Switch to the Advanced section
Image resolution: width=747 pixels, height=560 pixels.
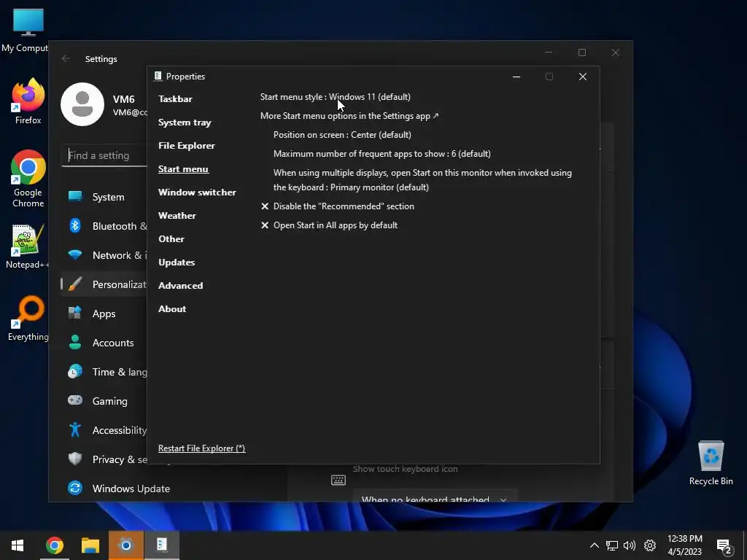181,286
